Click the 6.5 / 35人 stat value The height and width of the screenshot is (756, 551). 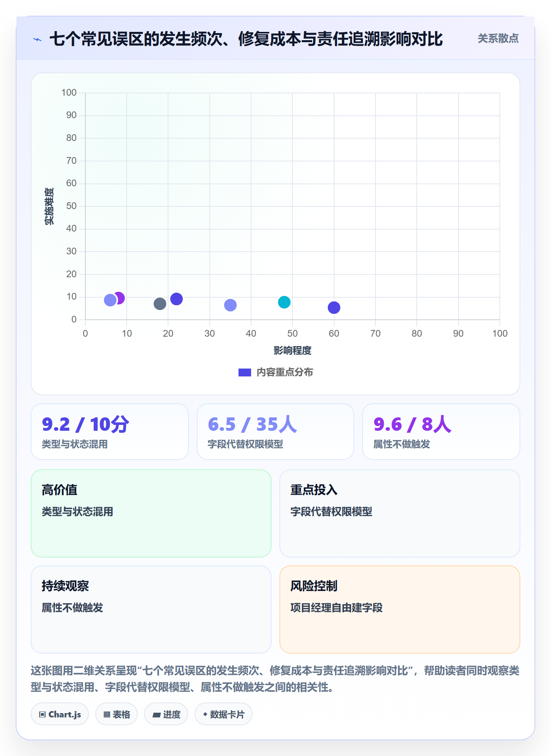tap(252, 424)
